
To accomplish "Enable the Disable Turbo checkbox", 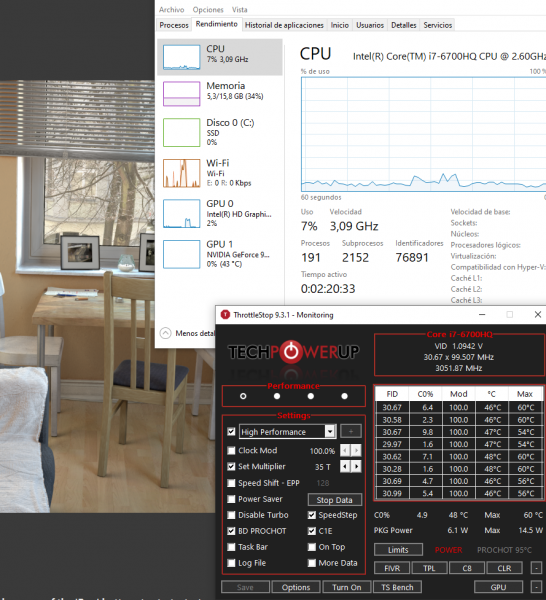I will [231, 515].
